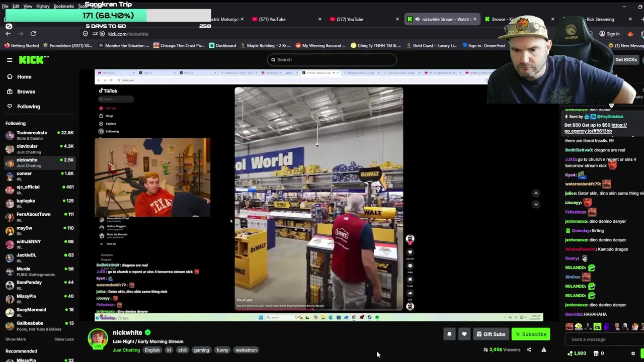Select the chill tag

pyautogui.click(x=182, y=350)
